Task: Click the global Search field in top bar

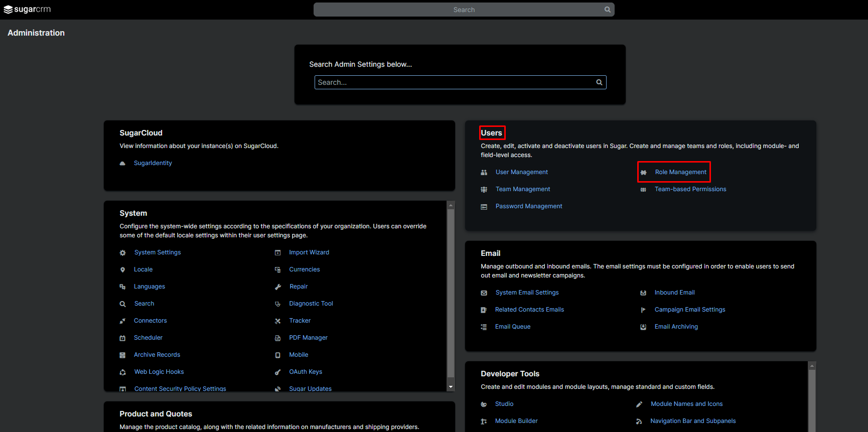Action: 464,10
